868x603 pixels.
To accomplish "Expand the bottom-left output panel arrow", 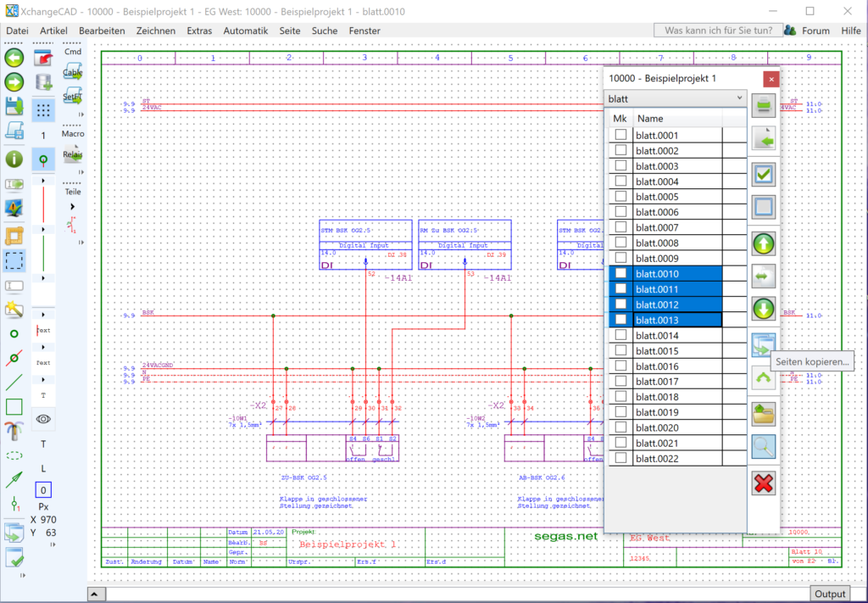I will (x=96, y=594).
